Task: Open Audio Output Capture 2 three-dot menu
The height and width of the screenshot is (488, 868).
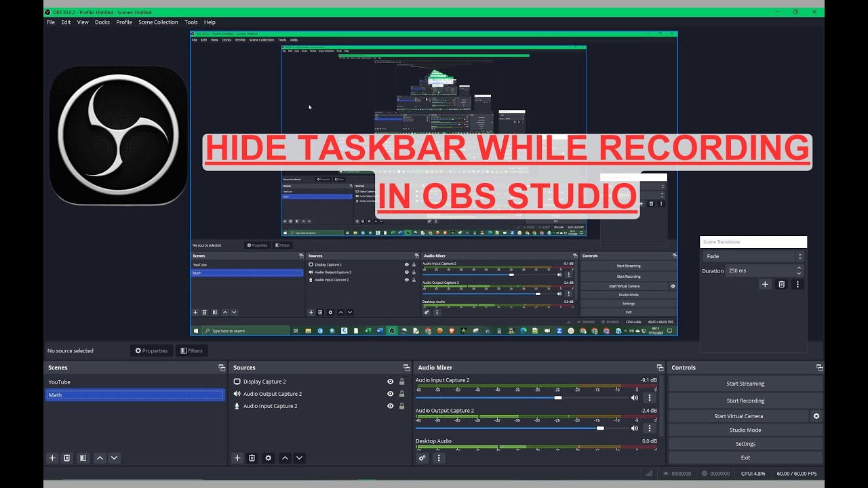Action: point(649,428)
